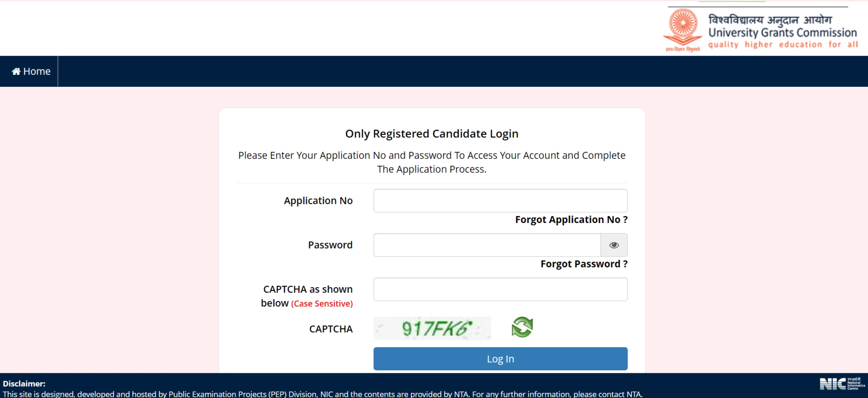Click the house icon beside Home
Screen dimensions: 868x398
click(x=16, y=71)
